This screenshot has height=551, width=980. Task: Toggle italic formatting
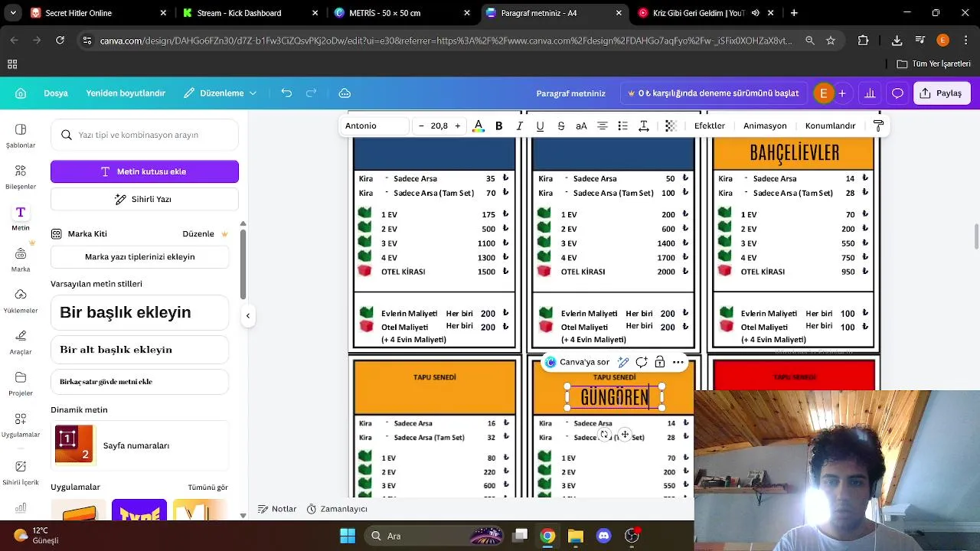(520, 126)
